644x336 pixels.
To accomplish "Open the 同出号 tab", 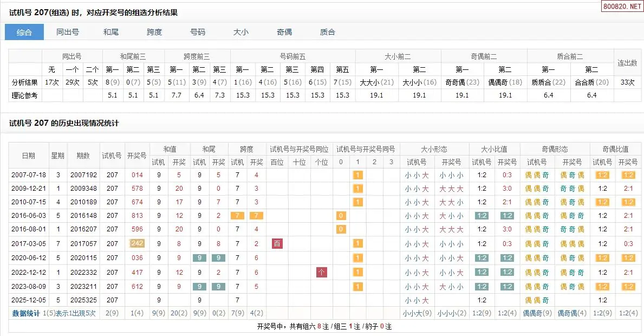I will coord(68,32).
